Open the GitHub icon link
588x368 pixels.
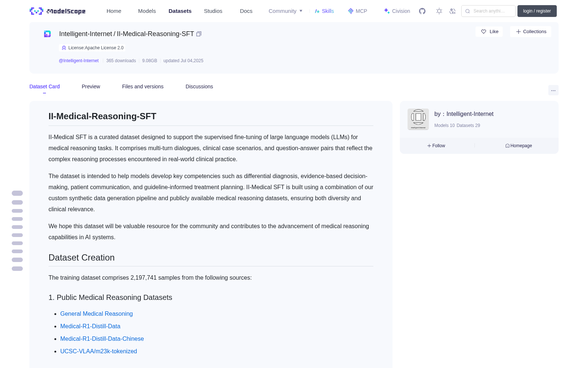[422, 11]
